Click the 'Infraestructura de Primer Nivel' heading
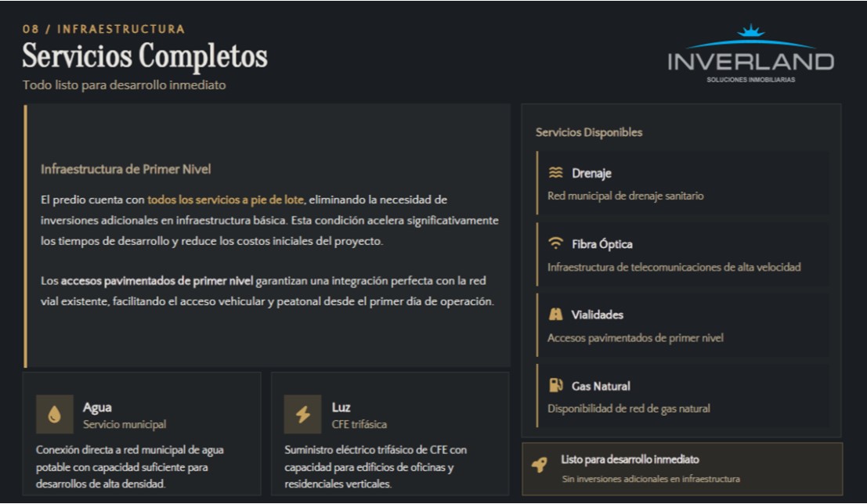The width and height of the screenshot is (867, 504). tap(125, 169)
